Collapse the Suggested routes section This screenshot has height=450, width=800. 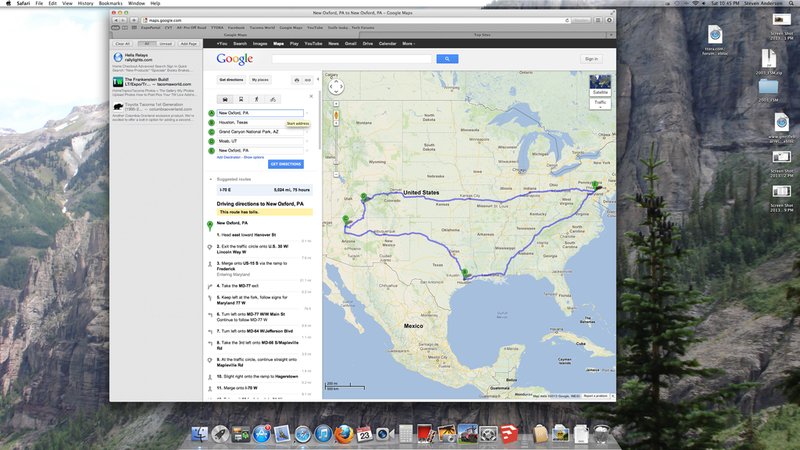coord(211,179)
